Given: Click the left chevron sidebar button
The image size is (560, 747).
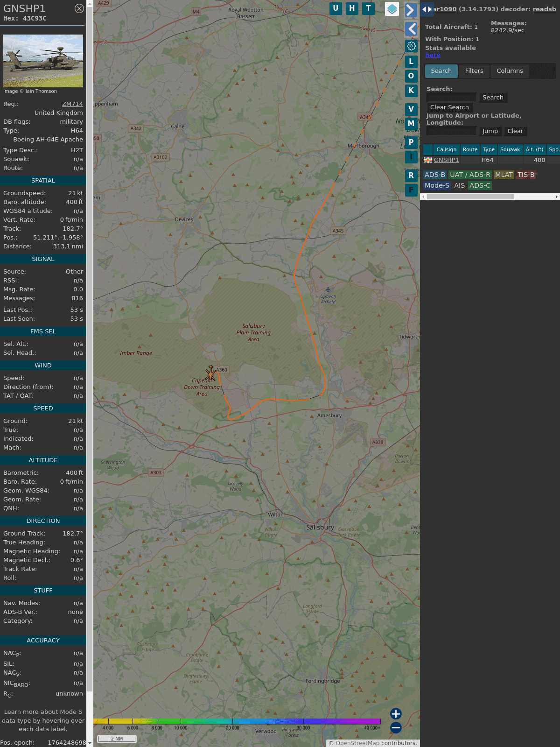Looking at the screenshot, I should point(411,29).
